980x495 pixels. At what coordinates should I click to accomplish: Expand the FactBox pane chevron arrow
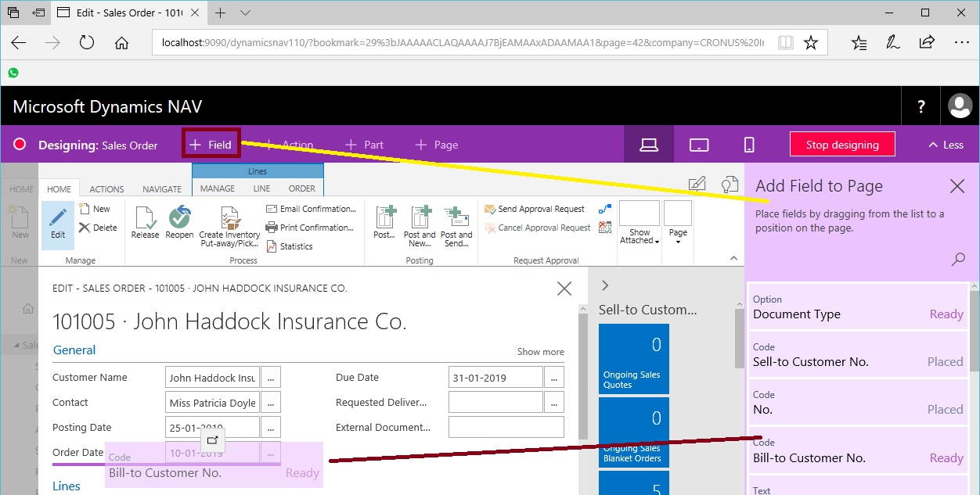pos(604,286)
